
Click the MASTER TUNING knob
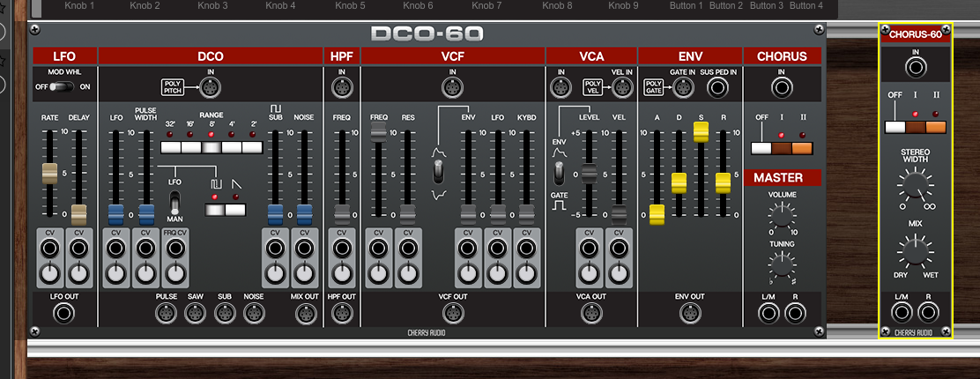pyautogui.click(x=782, y=264)
